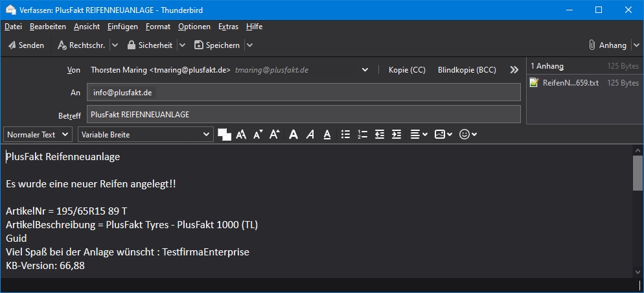The height and width of the screenshot is (293, 644).
Task: Increase the font size
Action: [274, 134]
